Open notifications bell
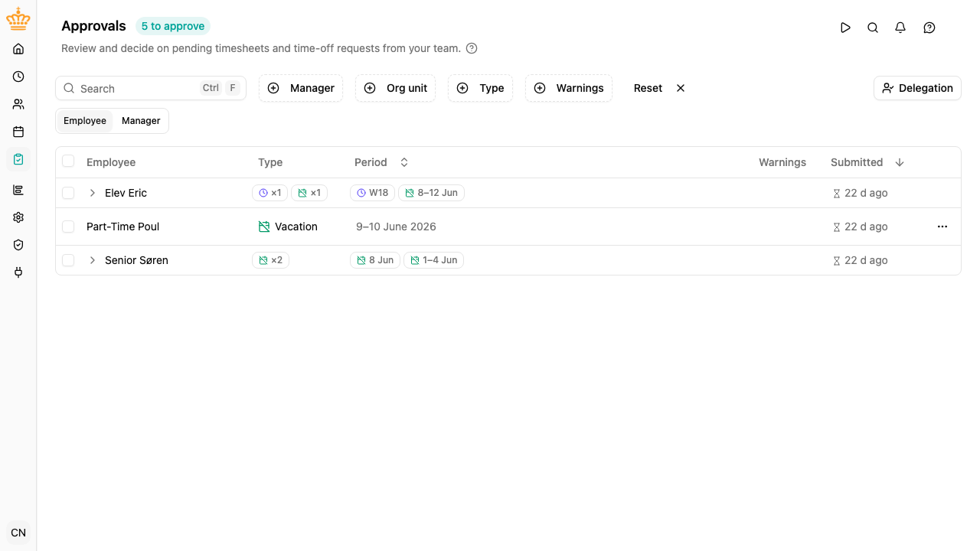Viewport: 980px width, 551px height. (x=900, y=28)
